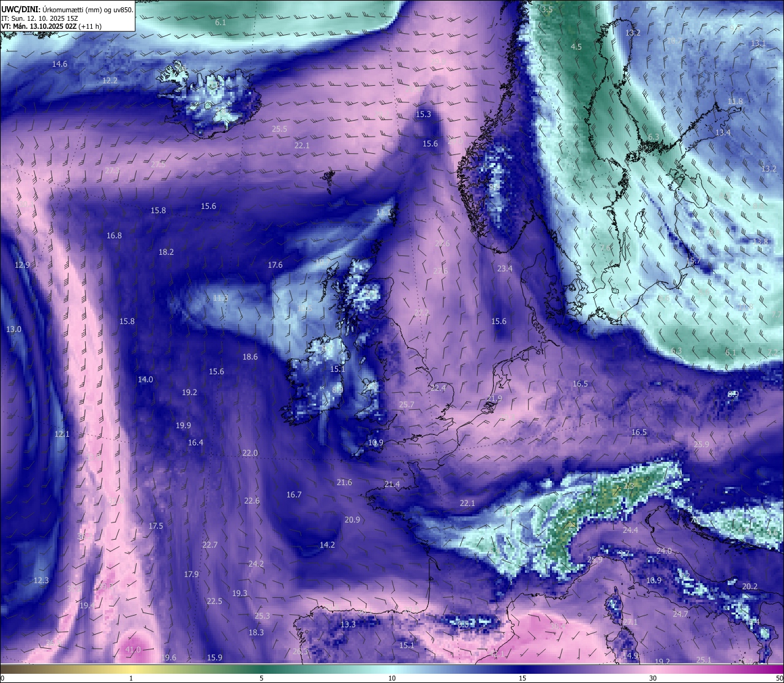The width and height of the screenshot is (784, 683).
Task: Click the 17.6 value near Scotland
Action: (275, 265)
